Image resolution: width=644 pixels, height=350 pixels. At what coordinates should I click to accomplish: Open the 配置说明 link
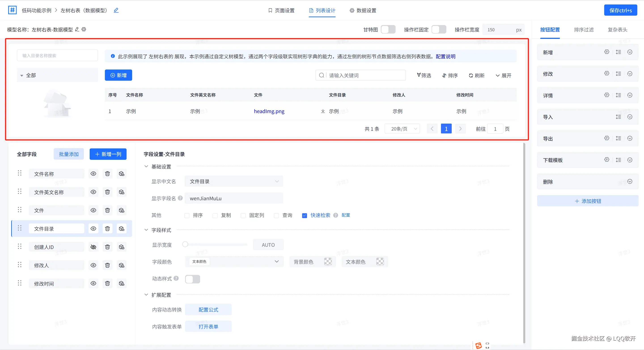(x=445, y=57)
